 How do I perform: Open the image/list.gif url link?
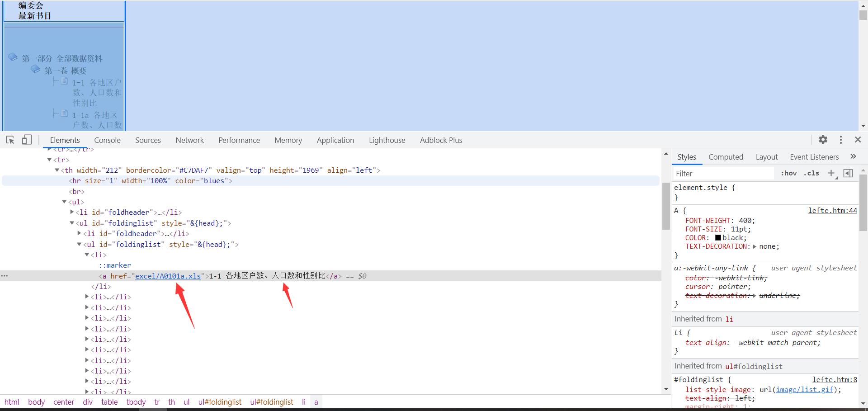pyautogui.click(x=804, y=390)
